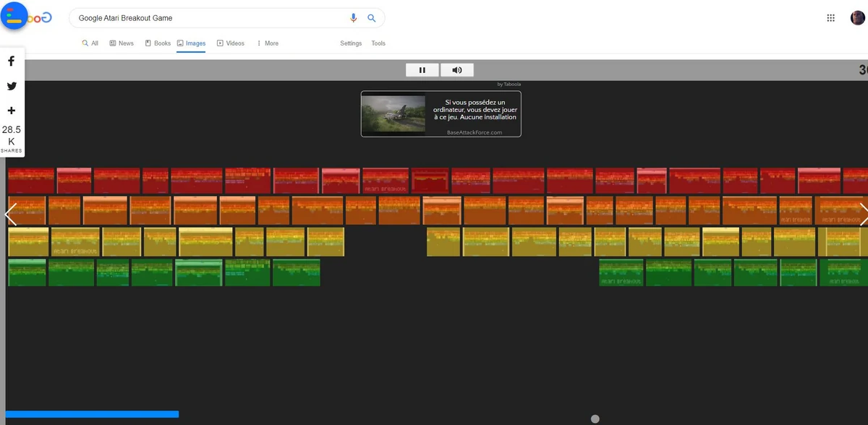Screen dimensions: 868x425
Task: Go to next slide with right arrow
Action: pos(863,215)
